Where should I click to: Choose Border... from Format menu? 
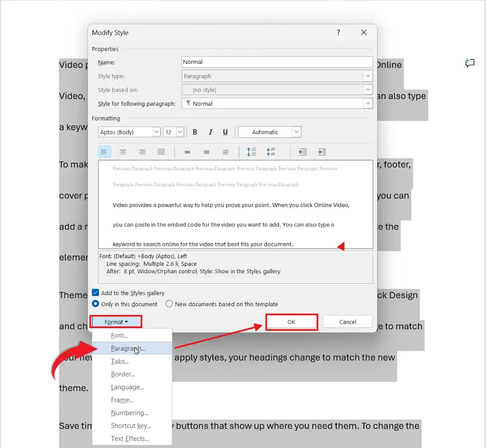(132, 374)
